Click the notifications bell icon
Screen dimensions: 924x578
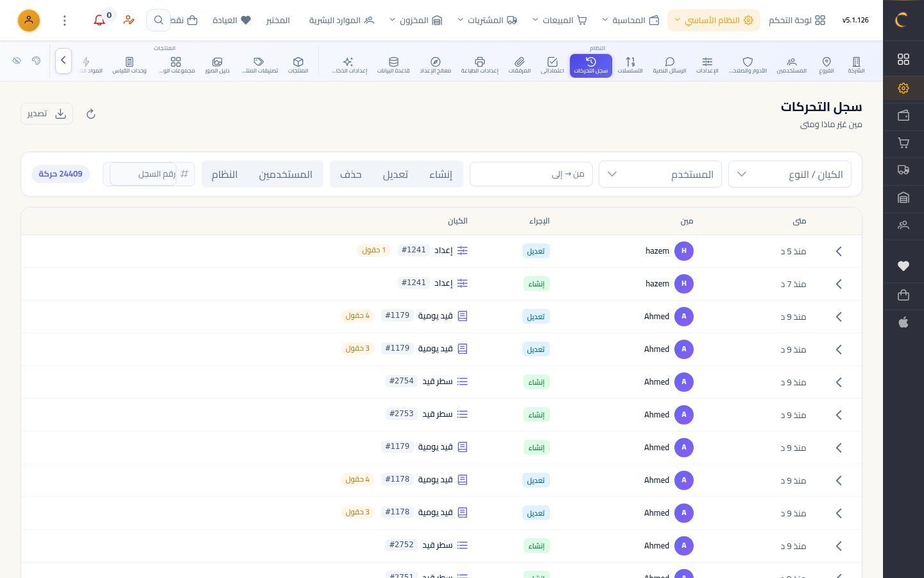click(99, 21)
